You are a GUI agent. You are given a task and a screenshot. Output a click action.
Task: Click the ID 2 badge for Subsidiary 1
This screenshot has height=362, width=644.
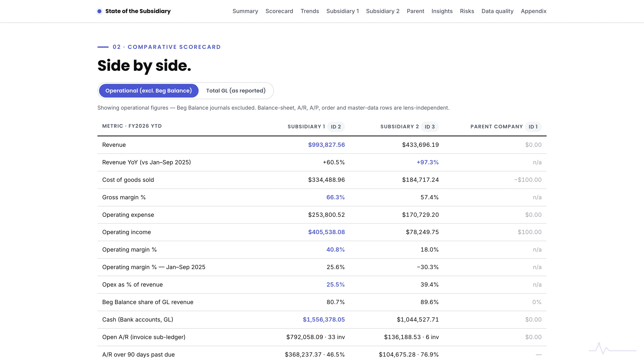[336, 127]
